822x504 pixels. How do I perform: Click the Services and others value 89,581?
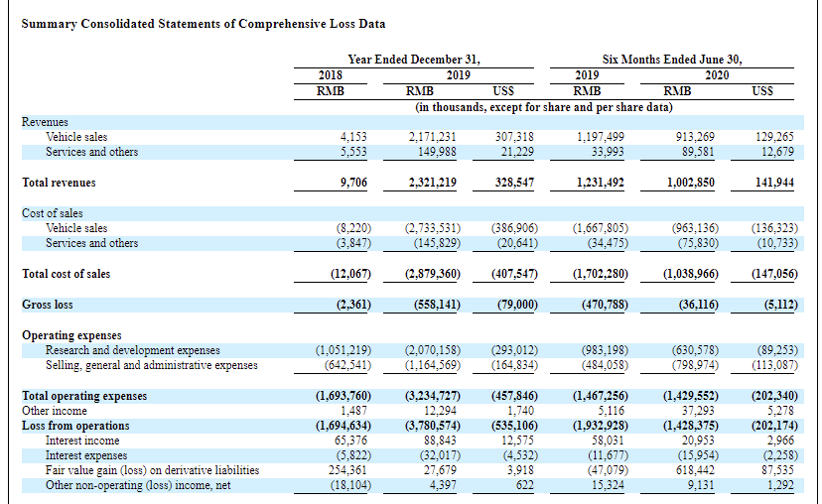[x=699, y=152]
